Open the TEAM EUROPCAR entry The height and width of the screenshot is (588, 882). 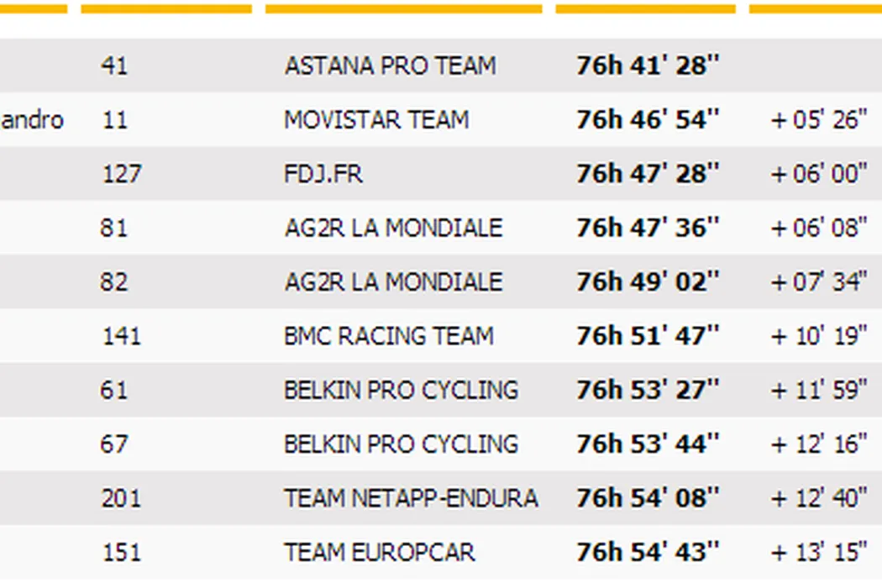tap(379, 553)
